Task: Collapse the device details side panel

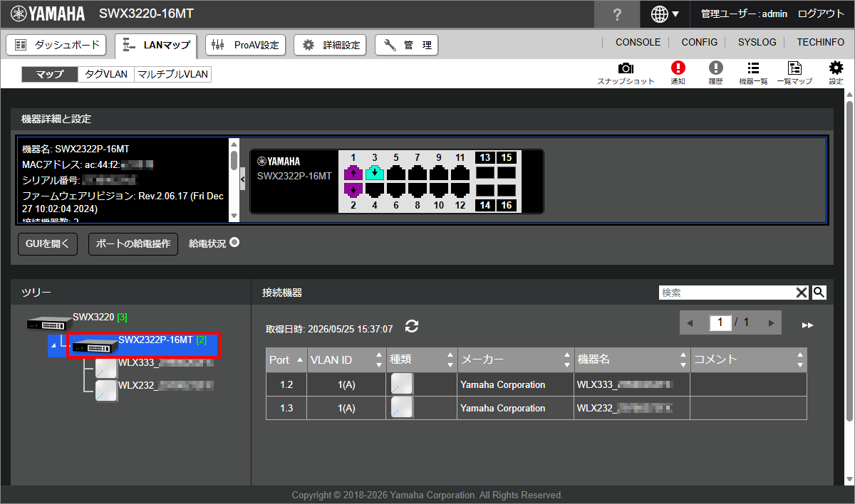Action: (x=243, y=179)
